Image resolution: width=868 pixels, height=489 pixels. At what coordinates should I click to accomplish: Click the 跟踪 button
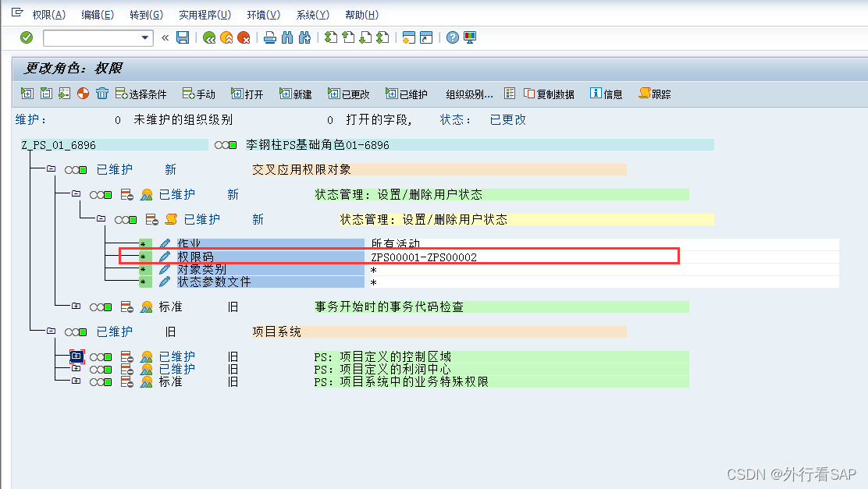[655, 94]
